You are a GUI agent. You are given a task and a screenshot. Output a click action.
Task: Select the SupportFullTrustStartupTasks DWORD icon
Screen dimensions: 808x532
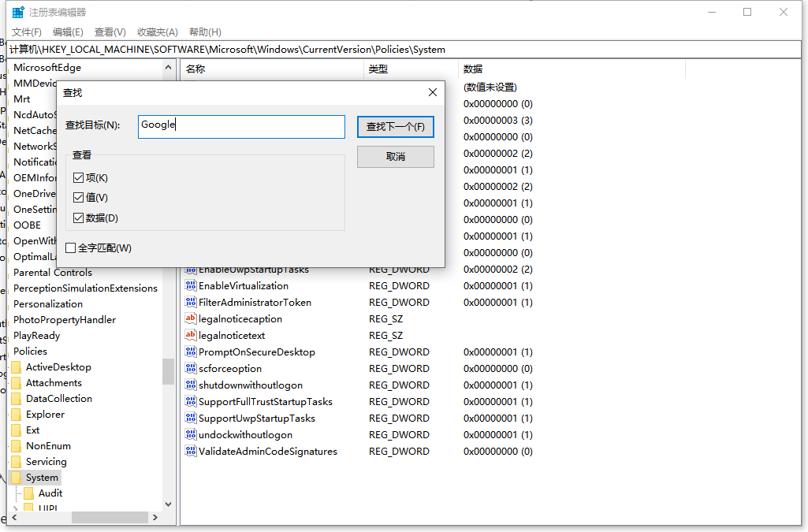click(191, 401)
